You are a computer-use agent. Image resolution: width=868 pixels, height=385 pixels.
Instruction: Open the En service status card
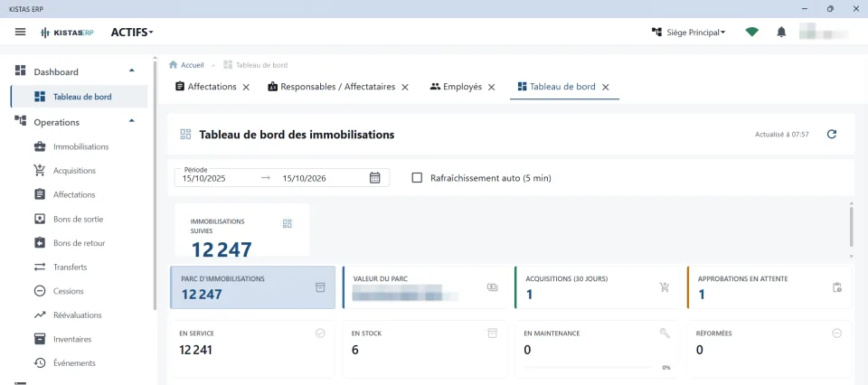point(252,349)
